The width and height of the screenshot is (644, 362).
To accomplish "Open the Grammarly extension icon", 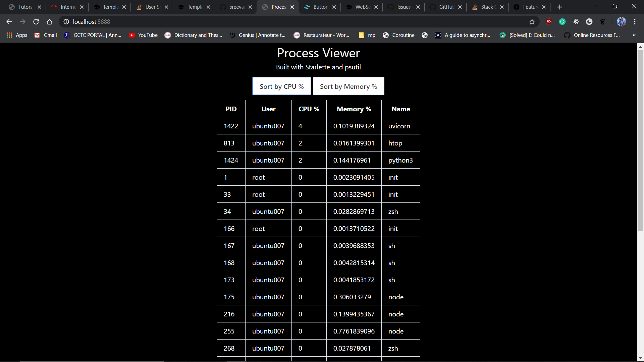I will pyautogui.click(x=562, y=22).
